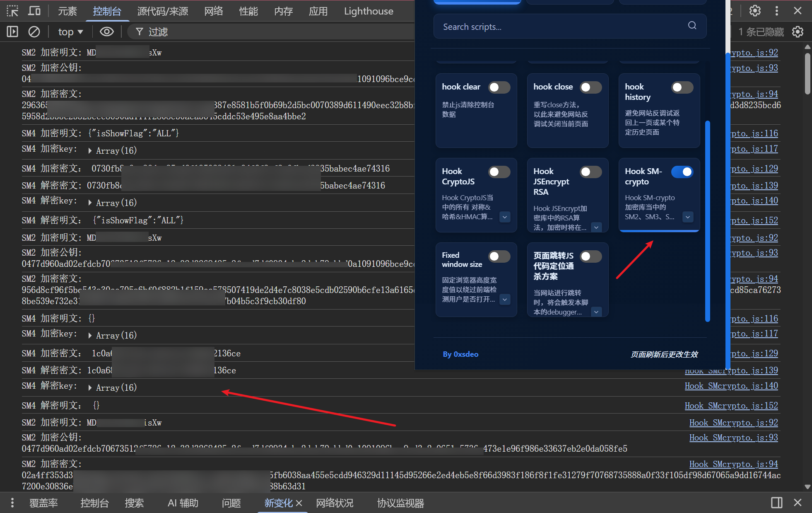Screen dimensions: 812x513
Task: Open DevTools settings gear in top bar
Action: click(x=755, y=11)
